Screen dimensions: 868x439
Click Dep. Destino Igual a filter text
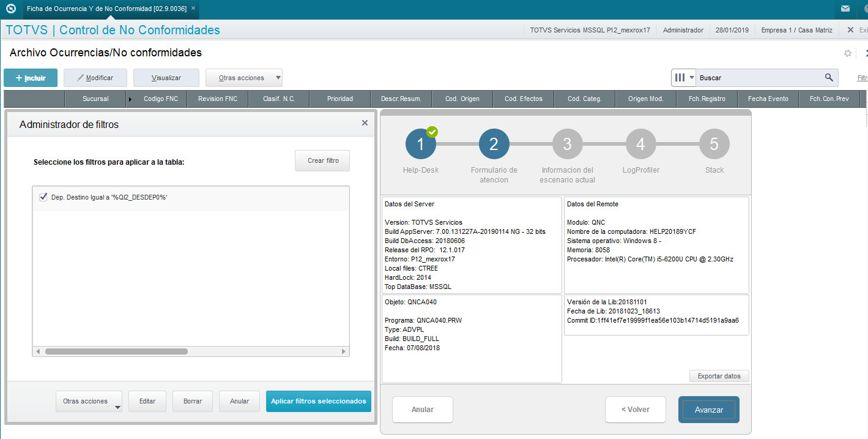(x=109, y=197)
